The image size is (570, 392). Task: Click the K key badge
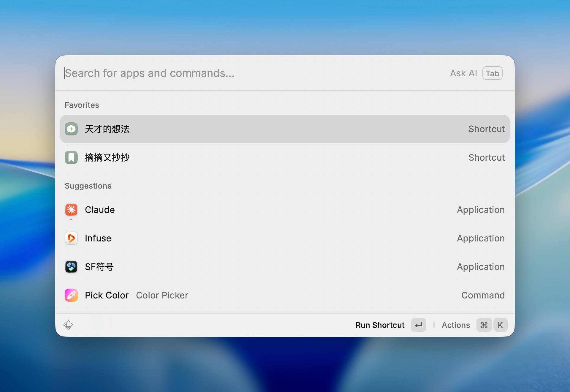(500, 325)
